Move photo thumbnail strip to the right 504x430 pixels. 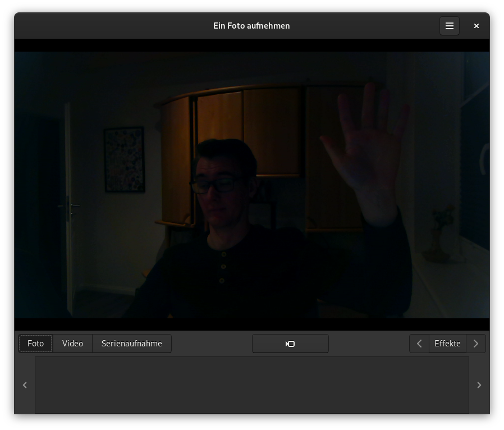point(479,385)
